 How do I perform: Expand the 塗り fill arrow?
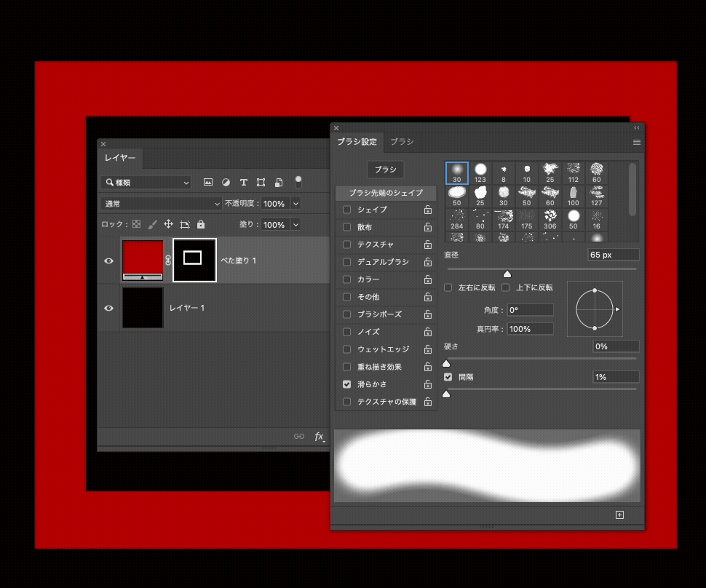tap(296, 224)
